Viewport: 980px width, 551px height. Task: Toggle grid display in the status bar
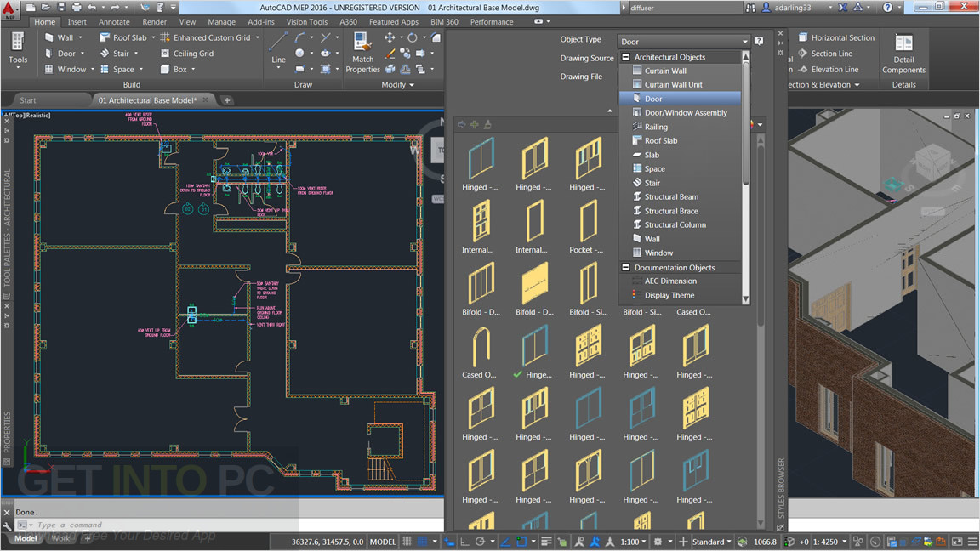pos(424,542)
